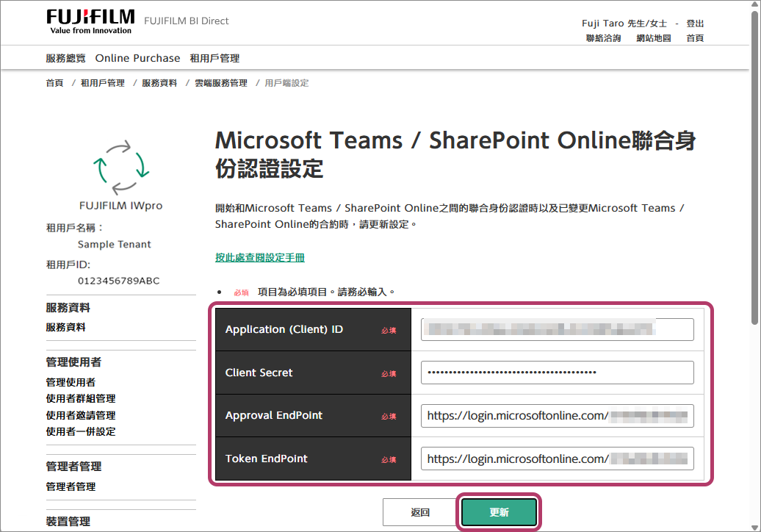The width and height of the screenshot is (761, 532).
Task: Click the FUJIFILM IWpro arrows icon
Action: [x=121, y=168]
